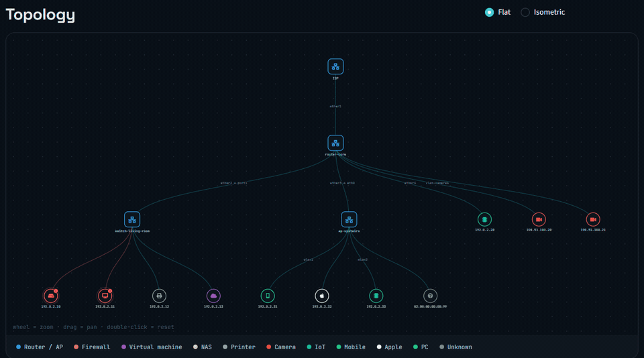Click the IoT legend entry
The height and width of the screenshot is (358, 644).
(x=316, y=347)
